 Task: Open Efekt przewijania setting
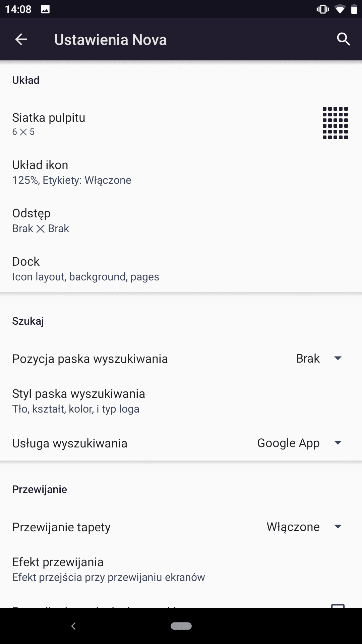tap(181, 569)
